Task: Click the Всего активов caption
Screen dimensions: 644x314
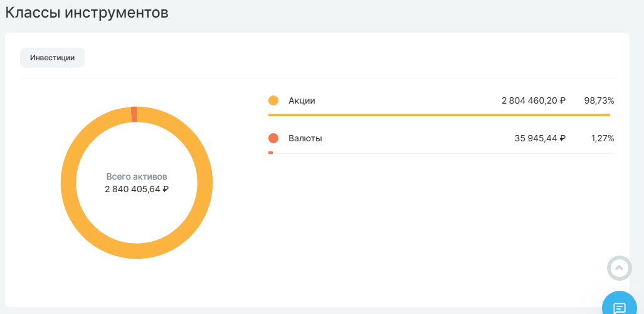Action: click(137, 176)
